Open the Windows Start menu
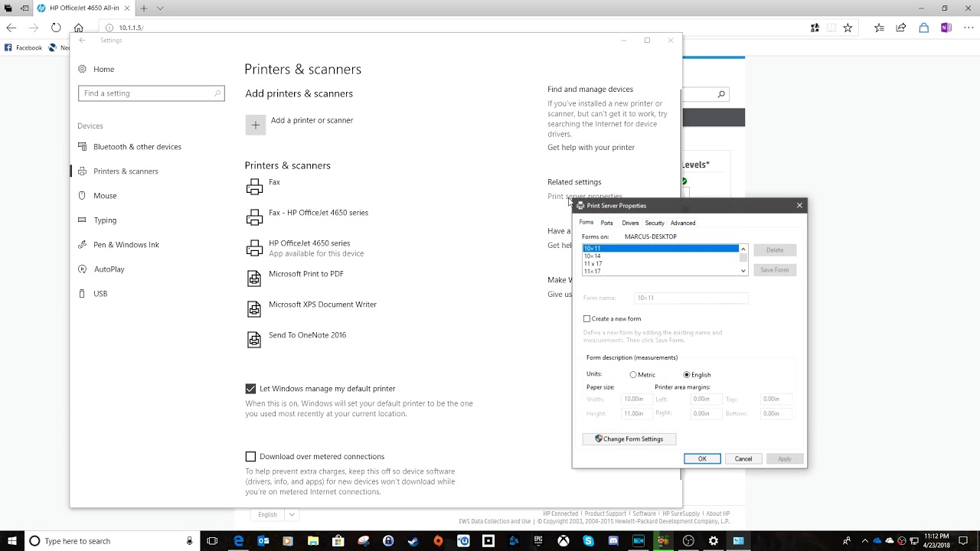Screen dimensions: 980x551 11,541
